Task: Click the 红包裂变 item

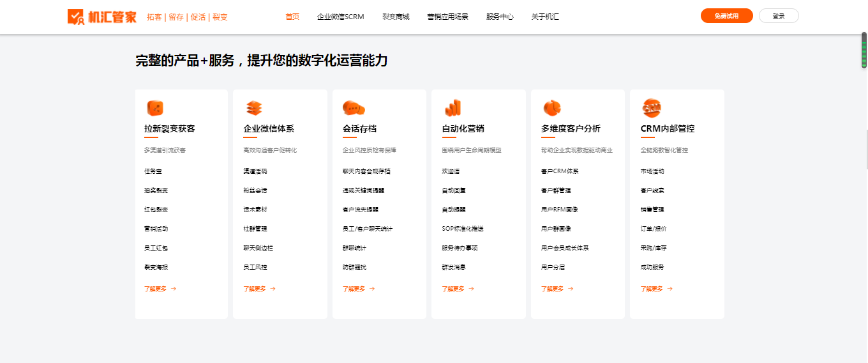Action: click(x=156, y=210)
